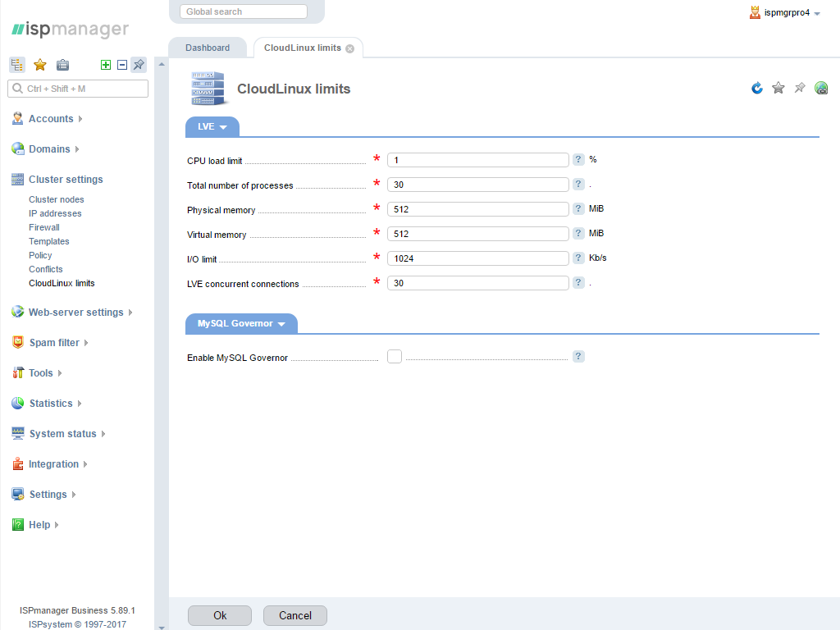This screenshot has width=840, height=630.
Task: Click the Virtual memory field
Action: click(478, 234)
